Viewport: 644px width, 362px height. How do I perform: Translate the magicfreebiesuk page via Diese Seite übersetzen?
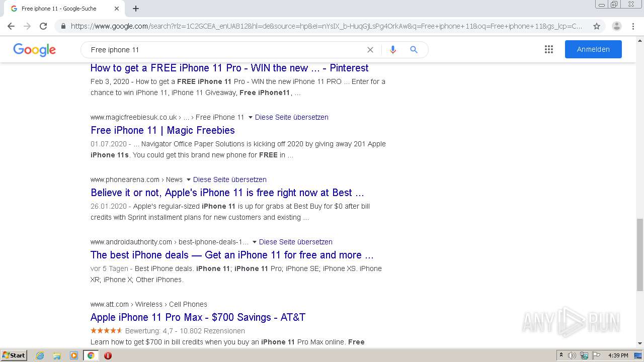(x=292, y=117)
